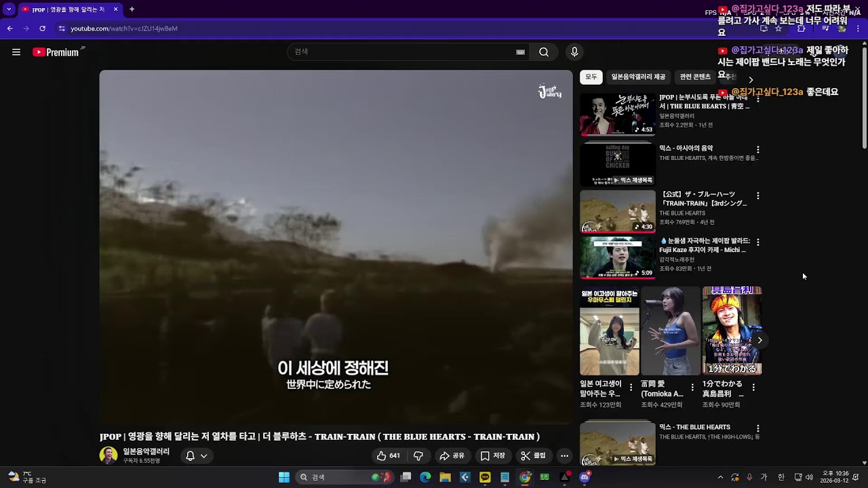Open the YouTube hamburger guide menu
The width and height of the screenshot is (868, 488).
tap(16, 52)
